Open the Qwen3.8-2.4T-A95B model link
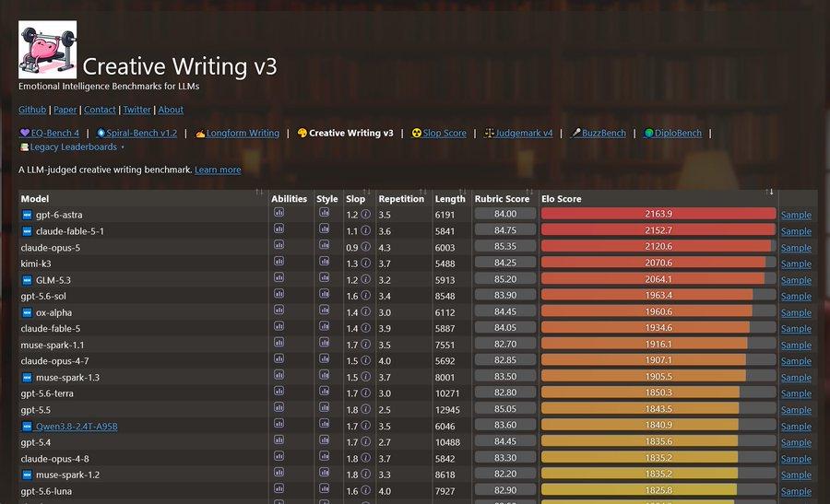This screenshot has height=504, width=830. [x=77, y=427]
